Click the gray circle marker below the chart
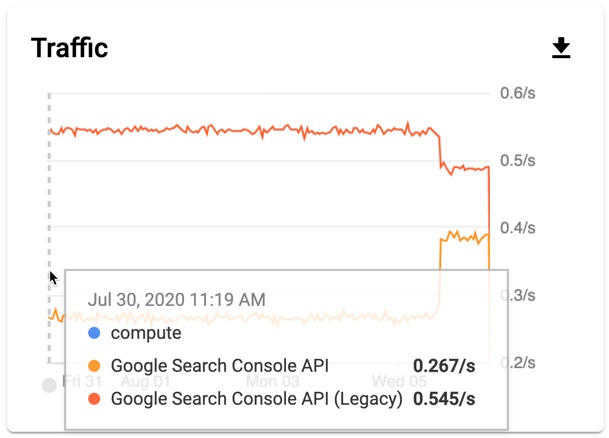 tap(49, 385)
